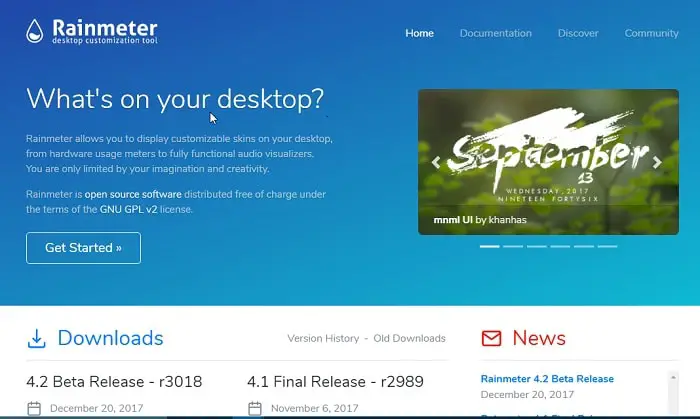Image resolution: width=700 pixels, height=419 pixels.
Task: Click the Rainmeter raindrop logo
Action: [34, 31]
